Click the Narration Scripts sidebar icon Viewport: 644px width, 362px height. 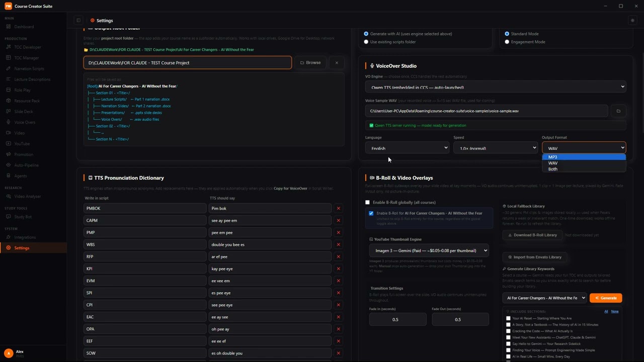pos(9,68)
